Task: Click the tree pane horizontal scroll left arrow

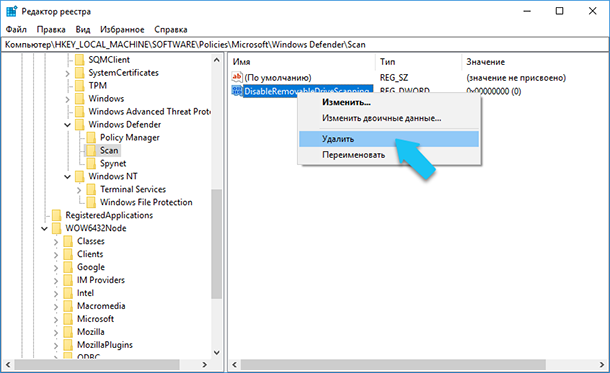Action: (8, 365)
